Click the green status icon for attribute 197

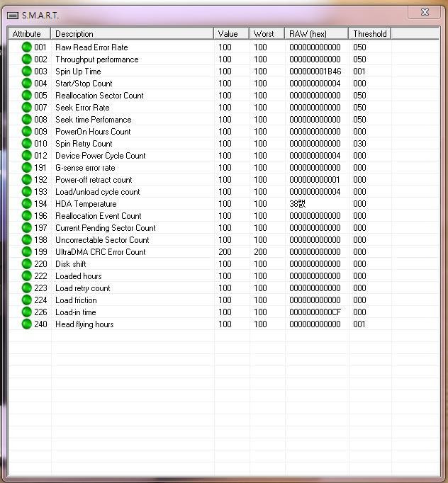(x=27, y=227)
